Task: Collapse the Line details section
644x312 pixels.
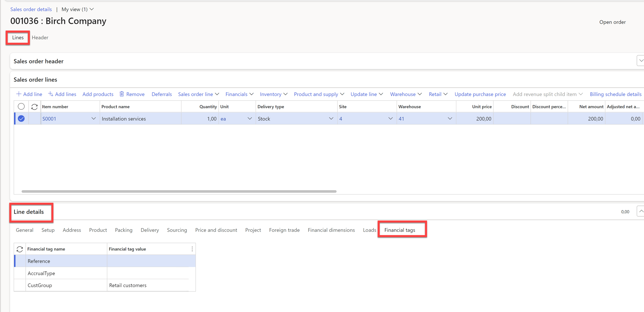Action: coord(641,211)
